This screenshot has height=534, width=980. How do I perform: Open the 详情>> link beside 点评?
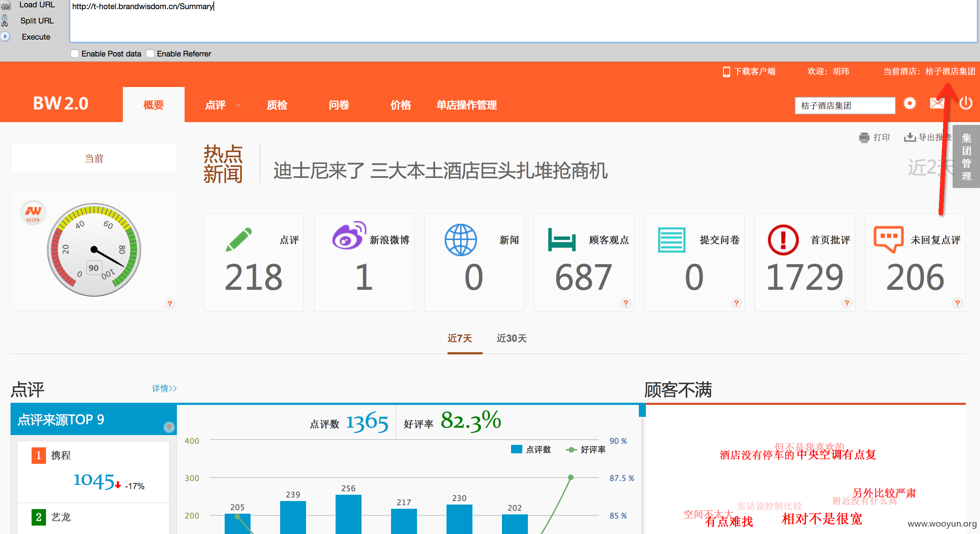164,388
